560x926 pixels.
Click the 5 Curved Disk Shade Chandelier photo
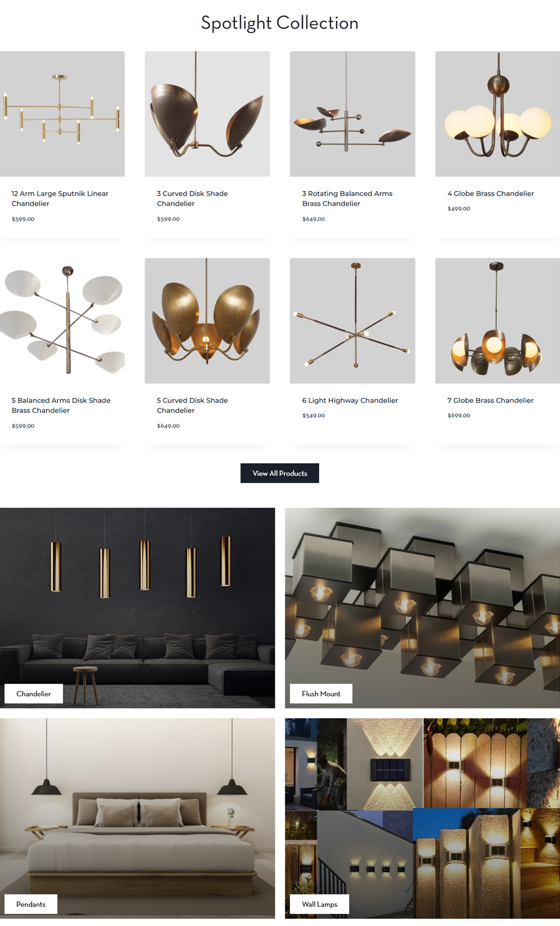pyautogui.click(x=207, y=321)
